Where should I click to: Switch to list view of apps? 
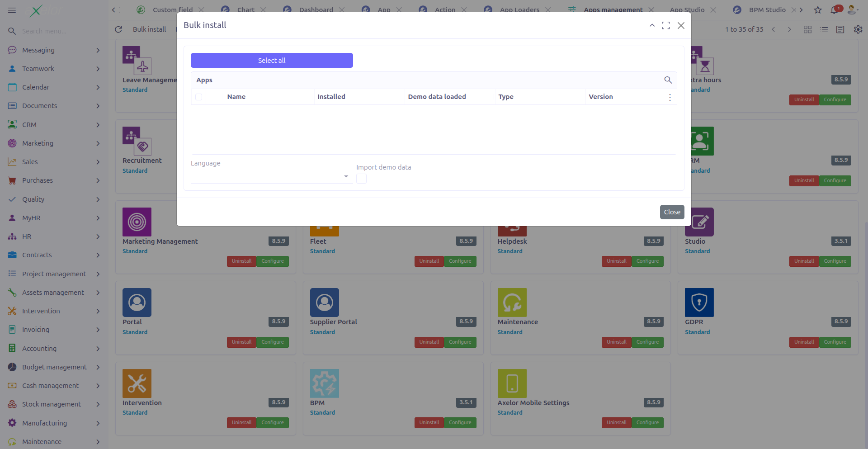pyautogui.click(x=824, y=29)
